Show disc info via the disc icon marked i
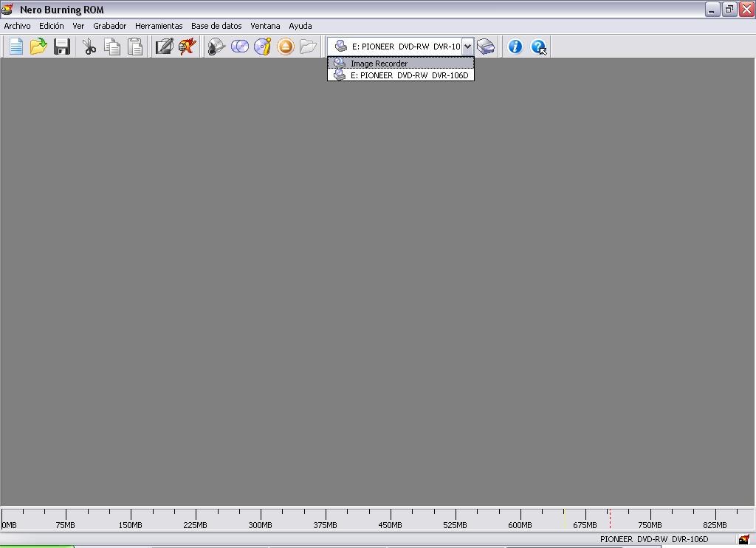Screen dimensions: 756x548 tap(263, 47)
